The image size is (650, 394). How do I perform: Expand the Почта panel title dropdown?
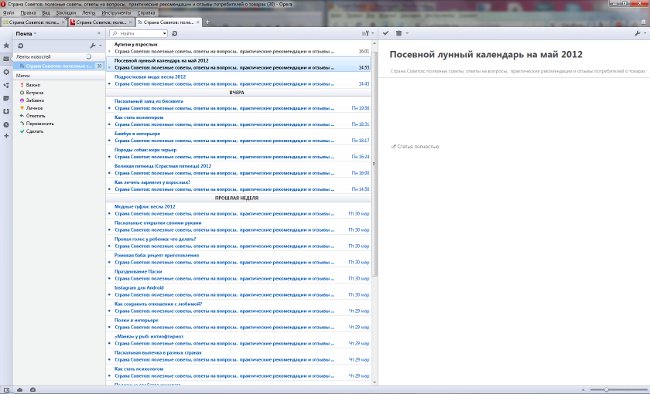tap(26, 34)
